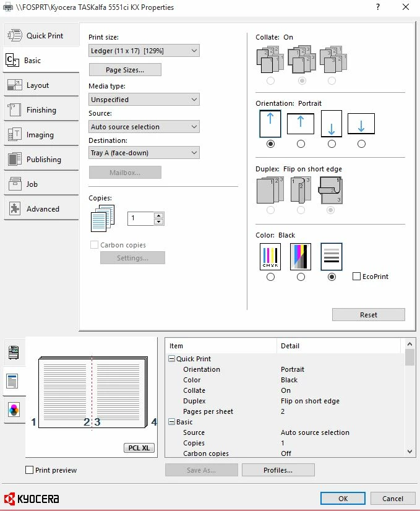Click the Profiles button
Screen dimensions: 420x511
click(x=278, y=470)
